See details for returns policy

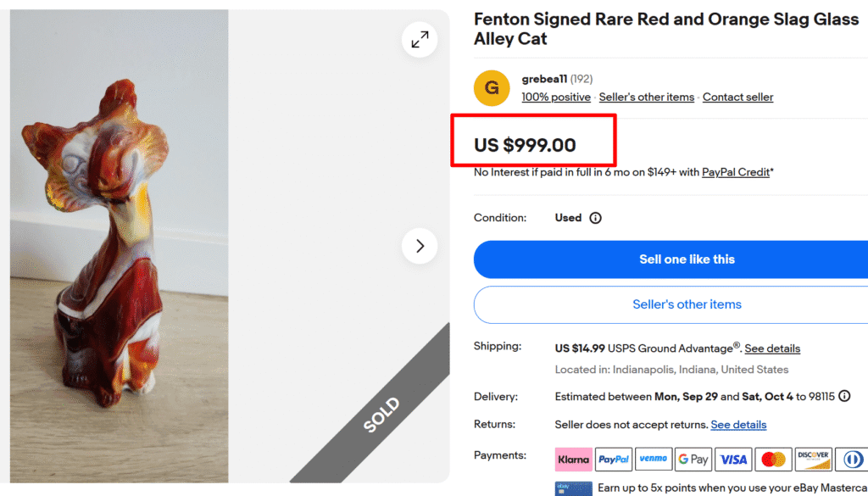click(x=738, y=425)
